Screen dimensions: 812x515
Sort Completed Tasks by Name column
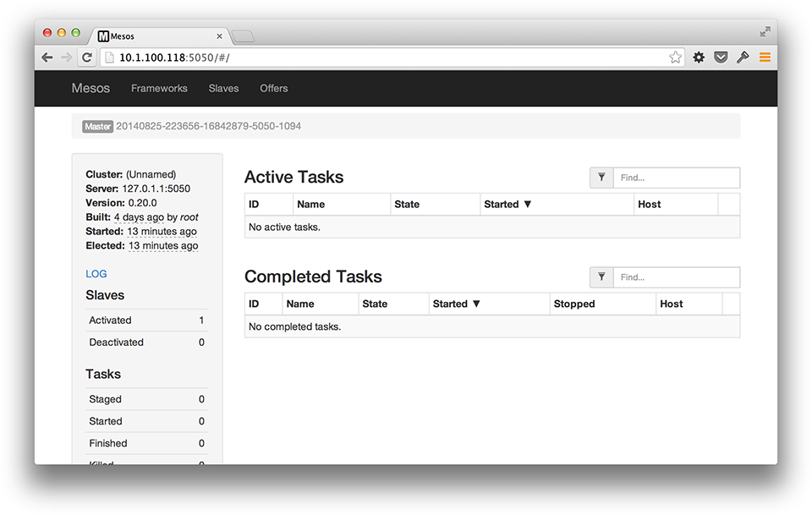[x=300, y=304]
